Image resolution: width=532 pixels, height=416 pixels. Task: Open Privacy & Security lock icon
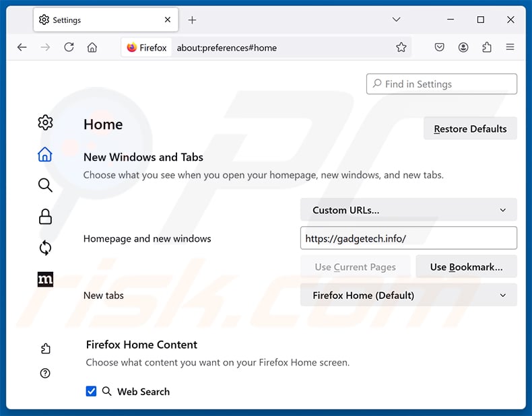(x=45, y=217)
